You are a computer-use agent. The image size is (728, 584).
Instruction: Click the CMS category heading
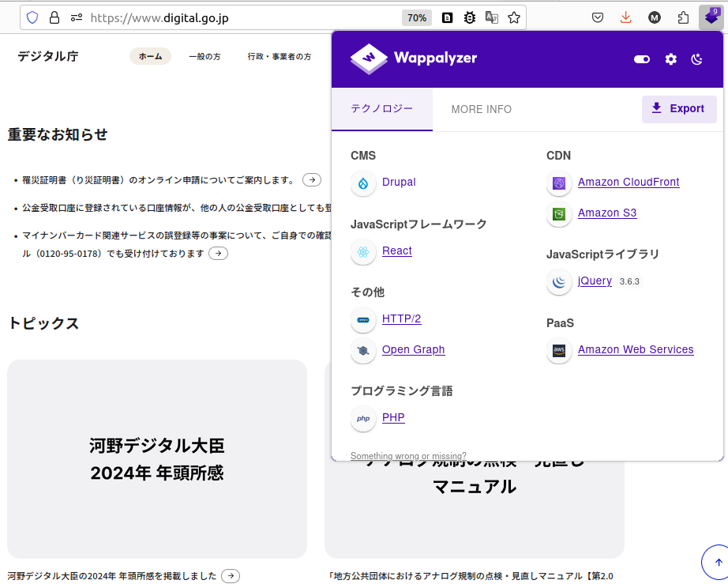pyautogui.click(x=363, y=156)
